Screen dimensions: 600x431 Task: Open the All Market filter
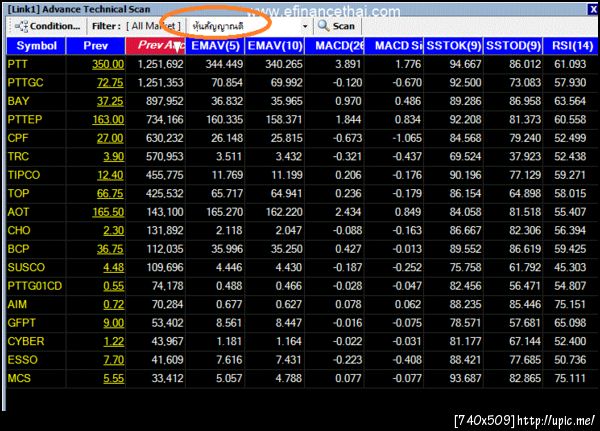tap(153, 26)
